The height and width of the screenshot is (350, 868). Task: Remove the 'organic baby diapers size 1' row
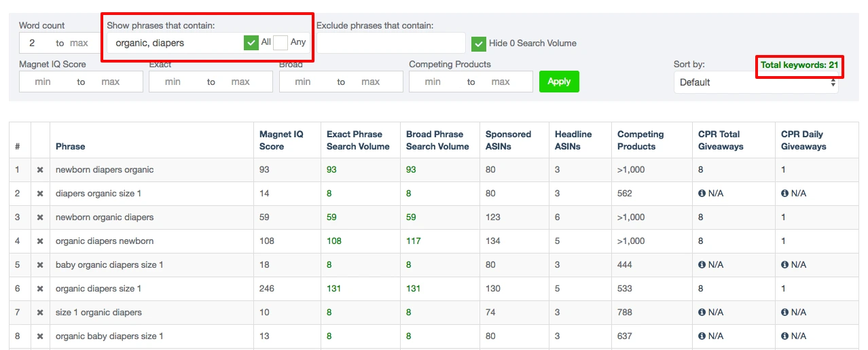coord(40,336)
